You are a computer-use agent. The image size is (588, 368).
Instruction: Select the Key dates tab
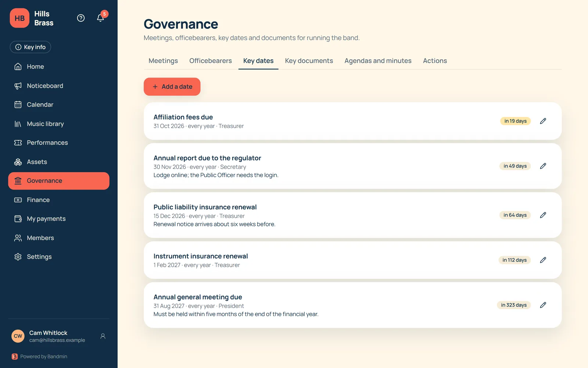tap(258, 61)
